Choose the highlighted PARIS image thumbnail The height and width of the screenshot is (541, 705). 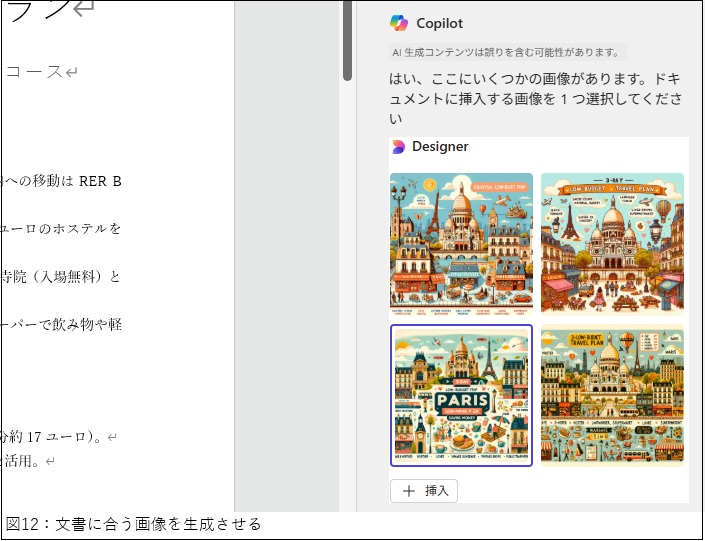pos(461,395)
